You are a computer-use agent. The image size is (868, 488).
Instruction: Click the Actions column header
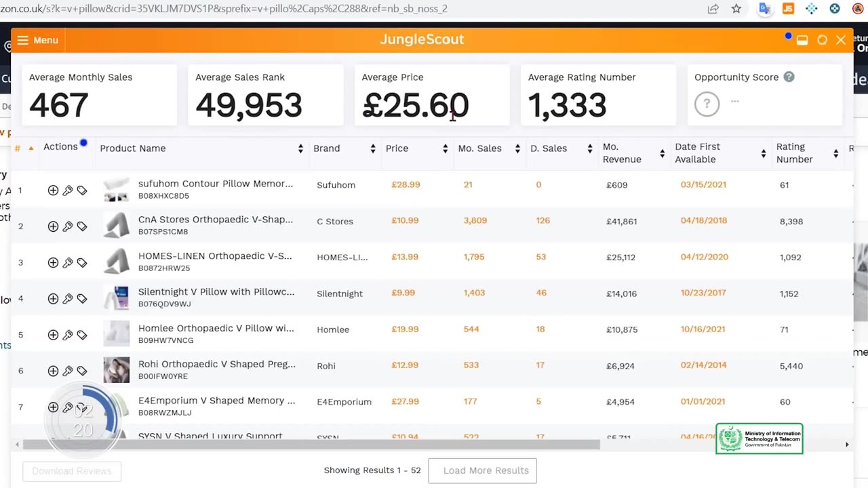point(61,146)
